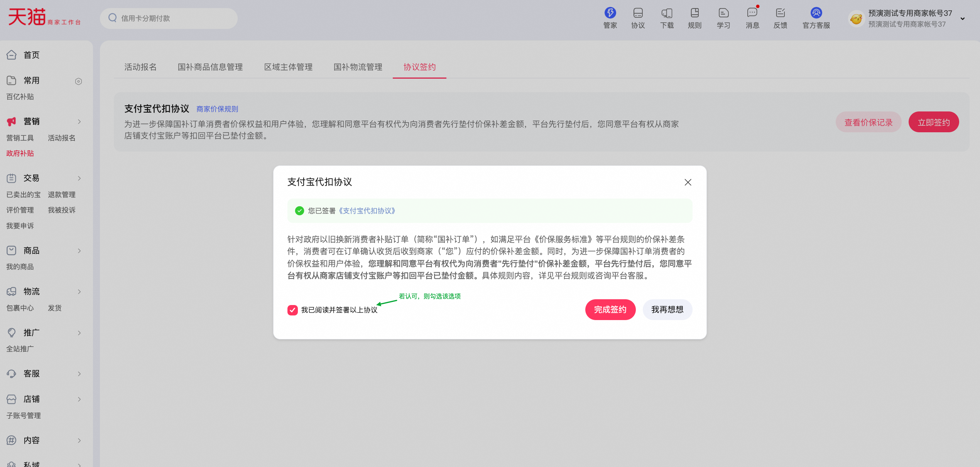Open 子账号管理 in the sidebar
Screen dimensions: 980x467
24,415
